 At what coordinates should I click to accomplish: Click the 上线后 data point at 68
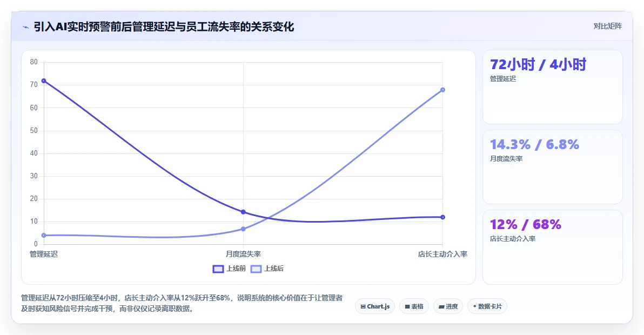pyautogui.click(x=443, y=90)
